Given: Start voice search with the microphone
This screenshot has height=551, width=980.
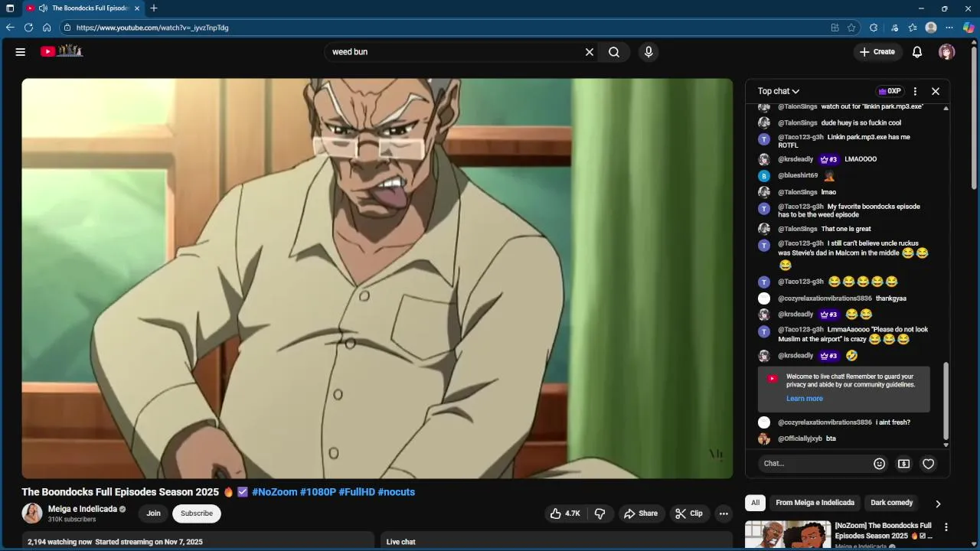Looking at the screenshot, I should pos(648,52).
